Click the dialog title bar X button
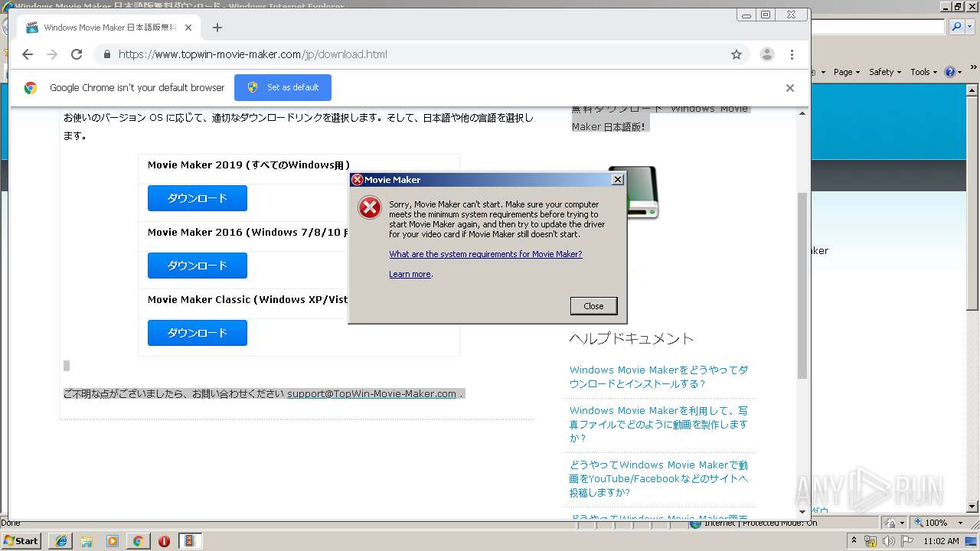The image size is (980, 551). [x=618, y=180]
